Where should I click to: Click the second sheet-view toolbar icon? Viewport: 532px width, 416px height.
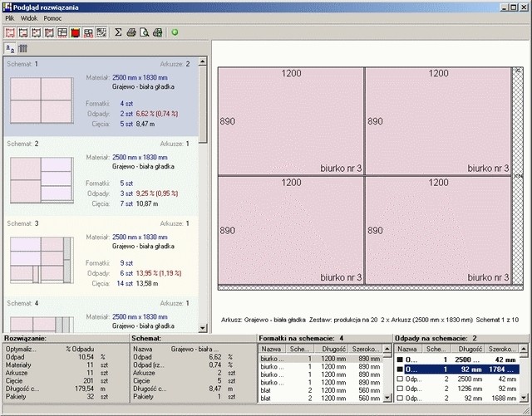point(23,32)
